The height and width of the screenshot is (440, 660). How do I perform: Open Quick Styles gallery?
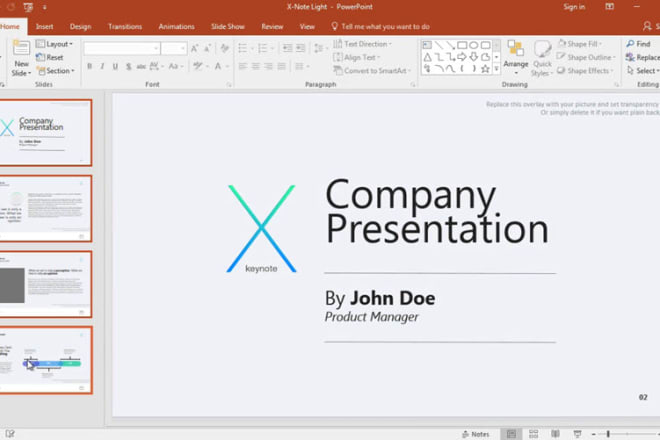pos(542,58)
